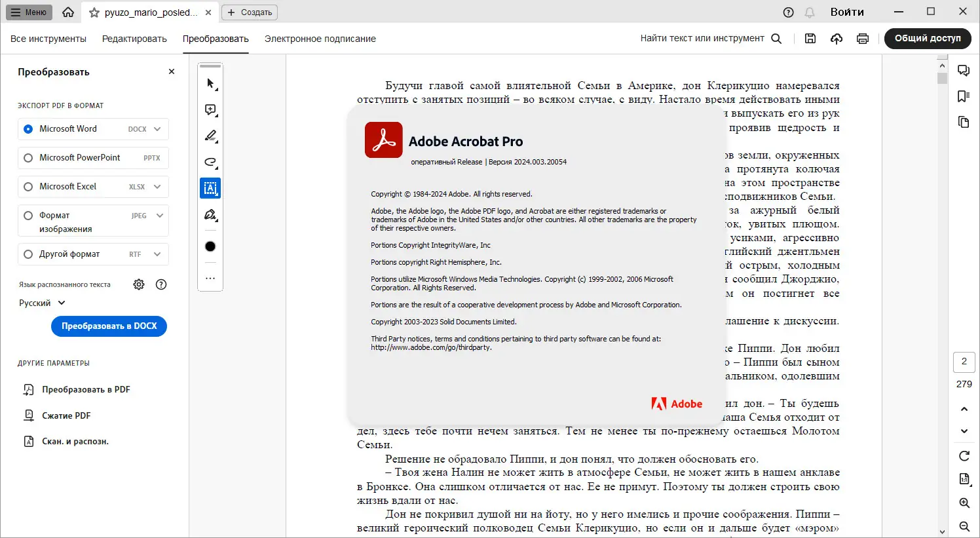Close the pyuzo_mario document tab

208,12
